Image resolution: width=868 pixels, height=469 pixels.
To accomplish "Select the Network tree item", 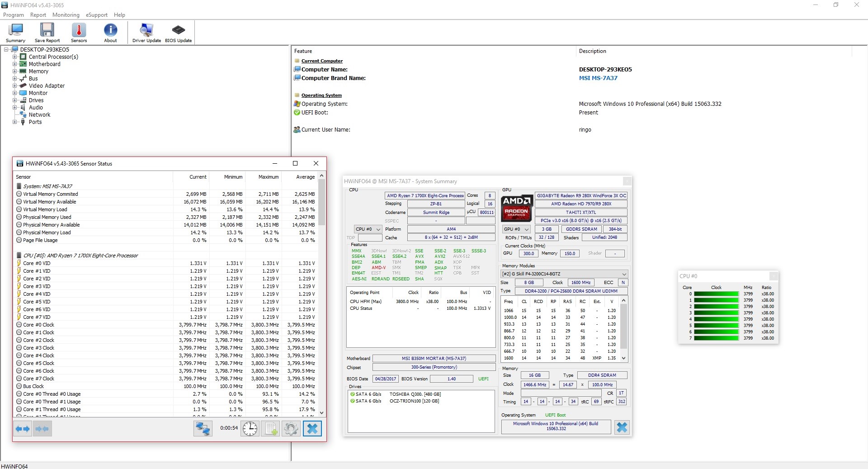I will coord(39,115).
